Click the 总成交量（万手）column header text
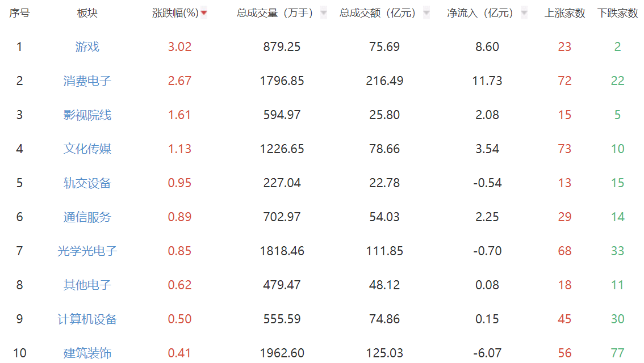The image size is (644, 363). [x=275, y=13]
